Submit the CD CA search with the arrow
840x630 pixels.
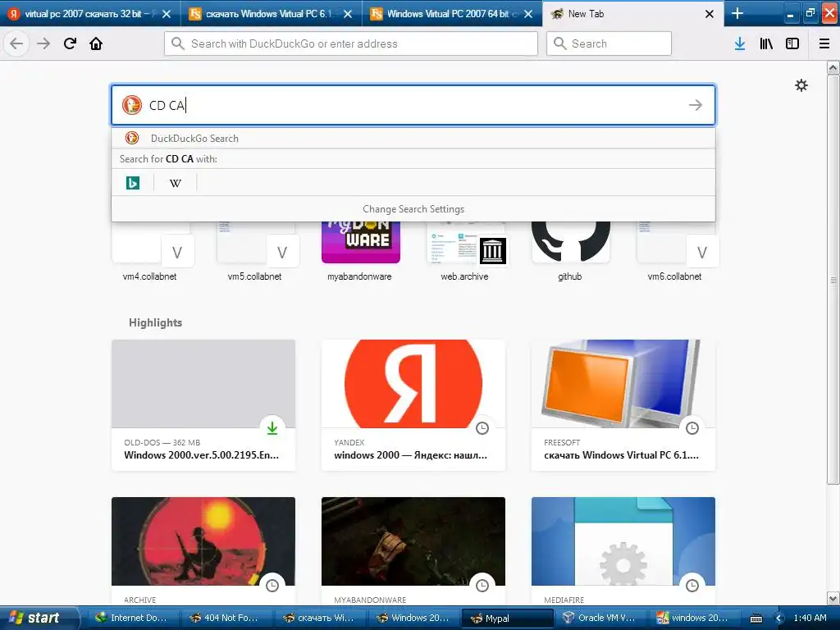tap(696, 105)
